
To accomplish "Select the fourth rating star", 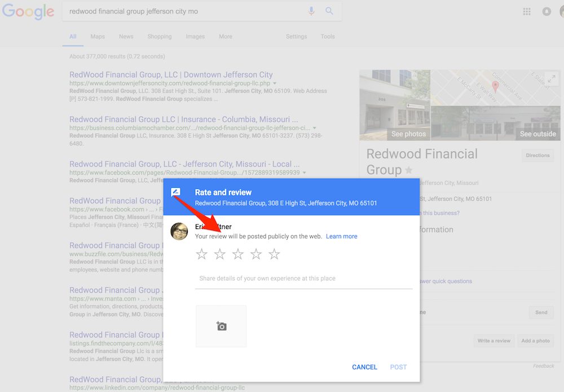I will pos(256,254).
